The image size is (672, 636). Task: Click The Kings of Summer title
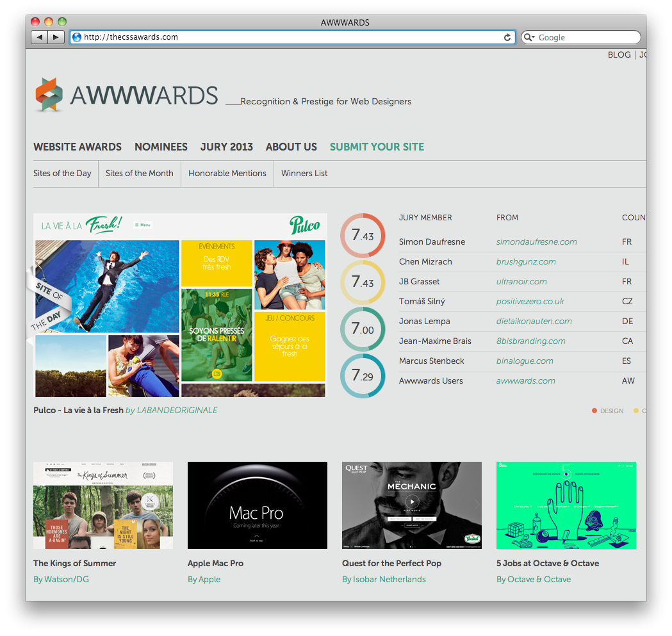pos(74,563)
